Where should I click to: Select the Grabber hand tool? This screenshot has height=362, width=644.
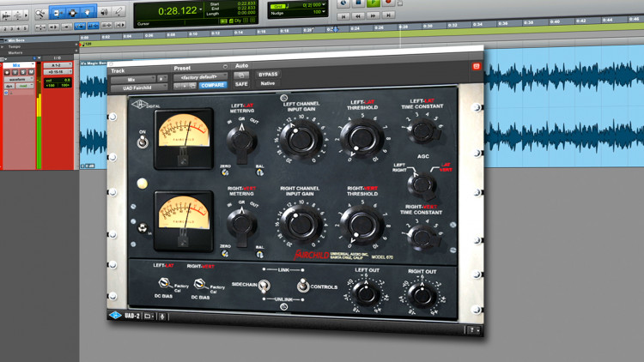pos(88,12)
